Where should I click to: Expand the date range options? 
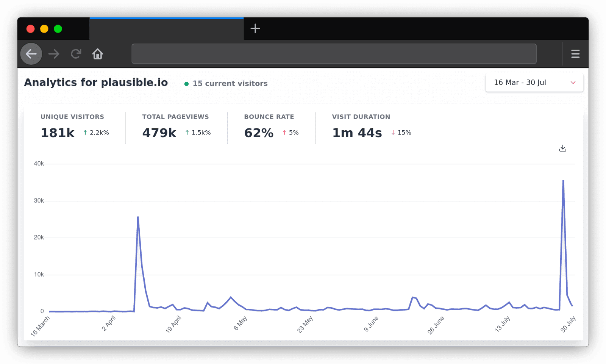pyautogui.click(x=534, y=82)
